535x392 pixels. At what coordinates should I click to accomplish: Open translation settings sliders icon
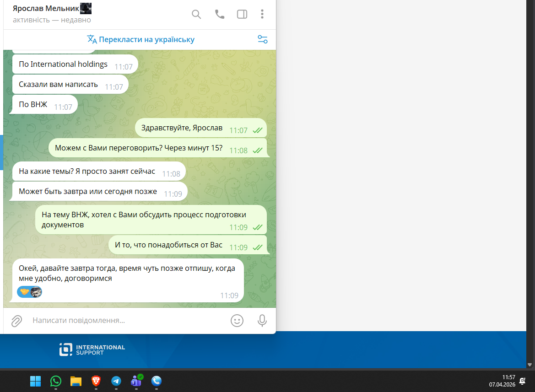[262, 39]
